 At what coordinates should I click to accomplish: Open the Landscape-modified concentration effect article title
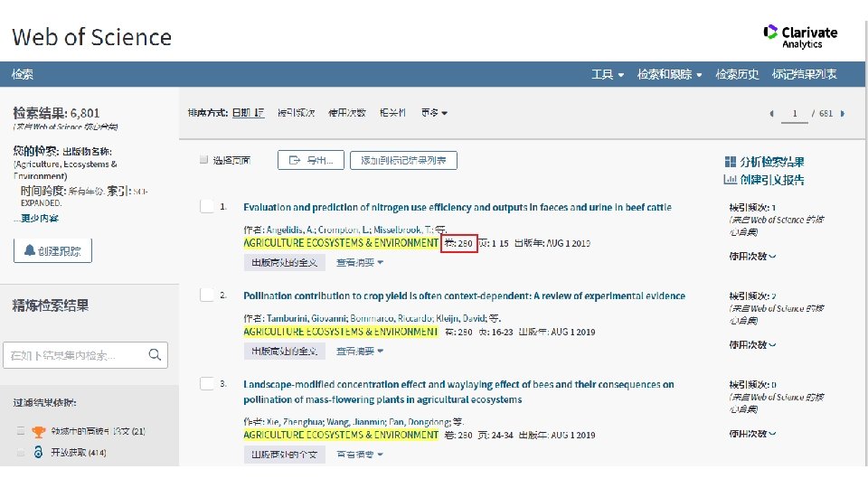click(x=458, y=391)
